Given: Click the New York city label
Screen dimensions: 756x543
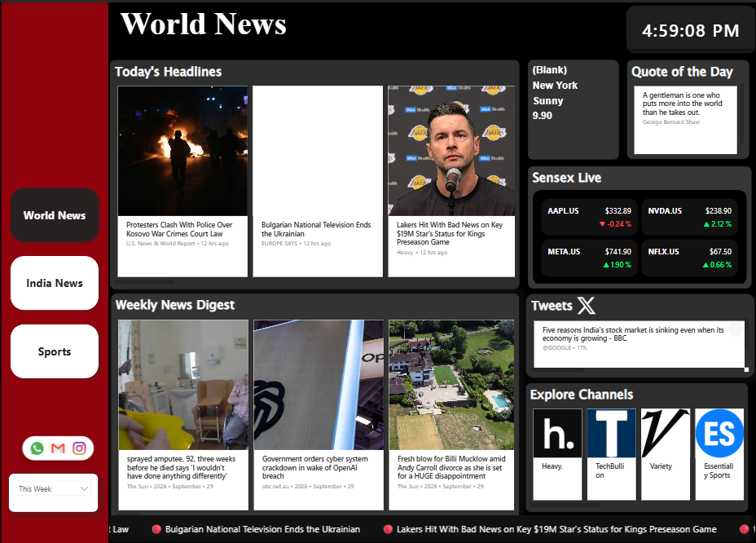Looking at the screenshot, I should pyautogui.click(x=555, y=86).
